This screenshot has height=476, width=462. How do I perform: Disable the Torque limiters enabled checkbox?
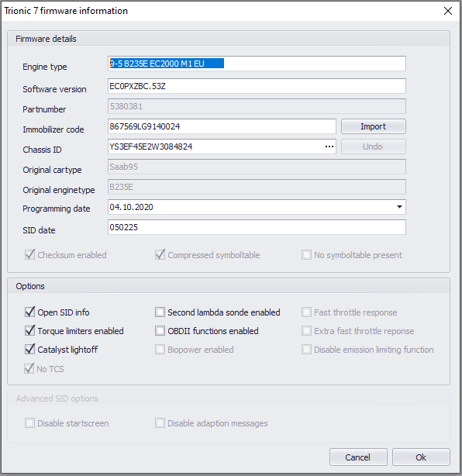pos(29,330)
